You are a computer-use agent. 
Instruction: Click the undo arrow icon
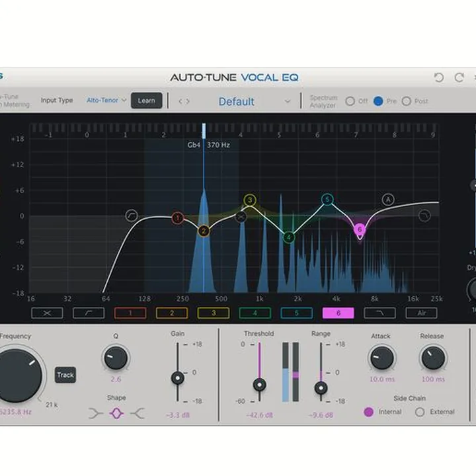tap(439, 77)
